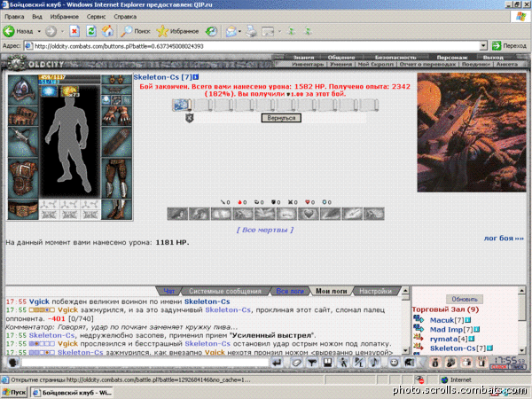This screenshot has width=532, height=399.
Task: Click the boots equipment slot
Action: coord(116,209)
